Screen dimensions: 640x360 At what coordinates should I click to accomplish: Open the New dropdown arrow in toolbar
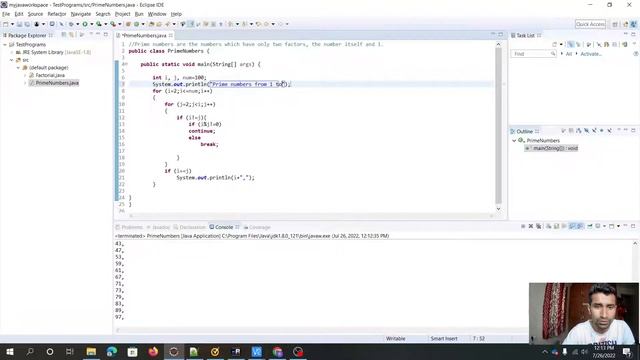point(12,24)
